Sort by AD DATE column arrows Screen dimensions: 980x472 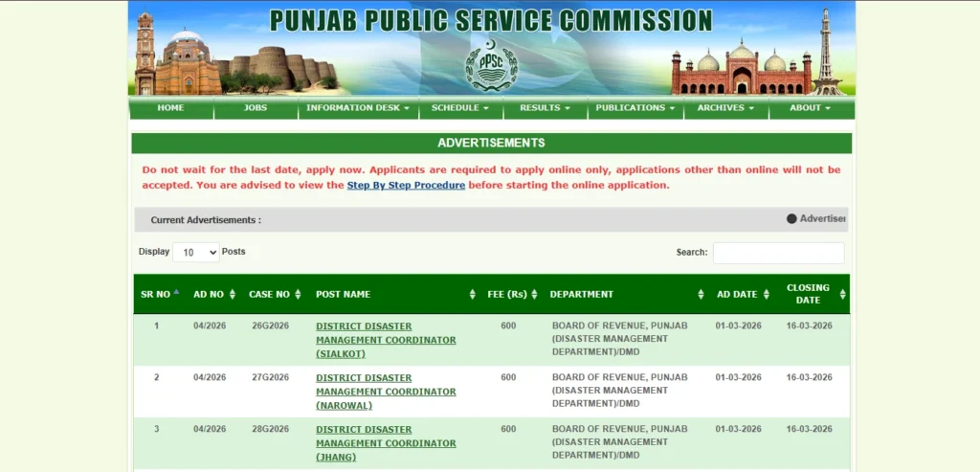[767, 295]
